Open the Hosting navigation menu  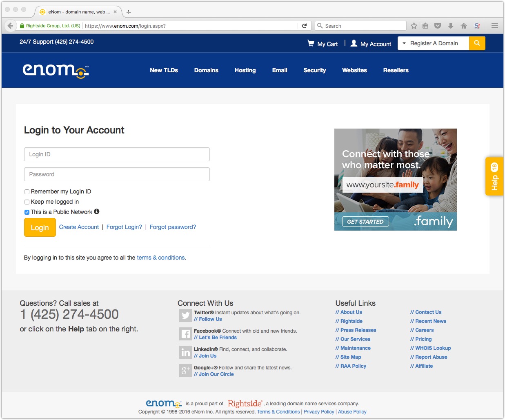245,70
